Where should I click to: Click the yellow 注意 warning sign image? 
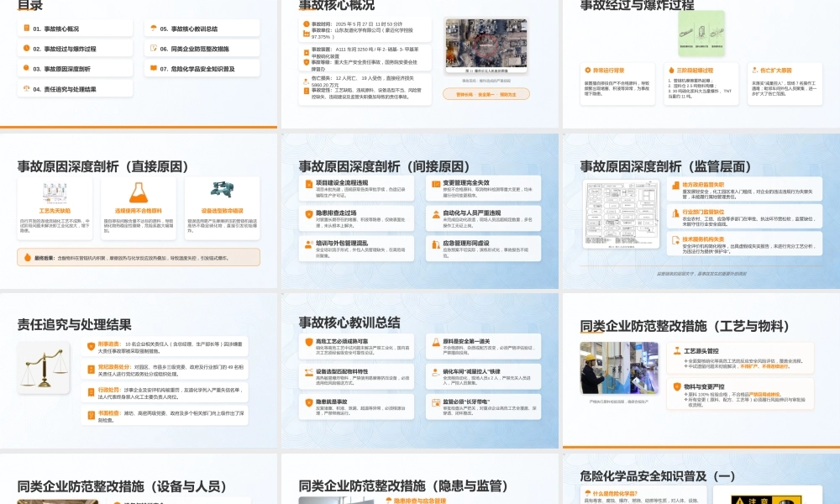(x=767, y=500)
